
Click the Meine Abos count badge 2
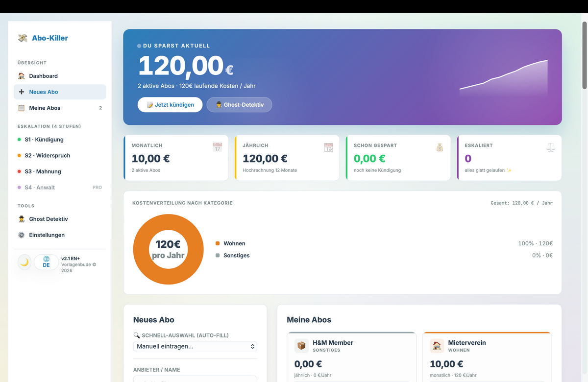point(100,108)
